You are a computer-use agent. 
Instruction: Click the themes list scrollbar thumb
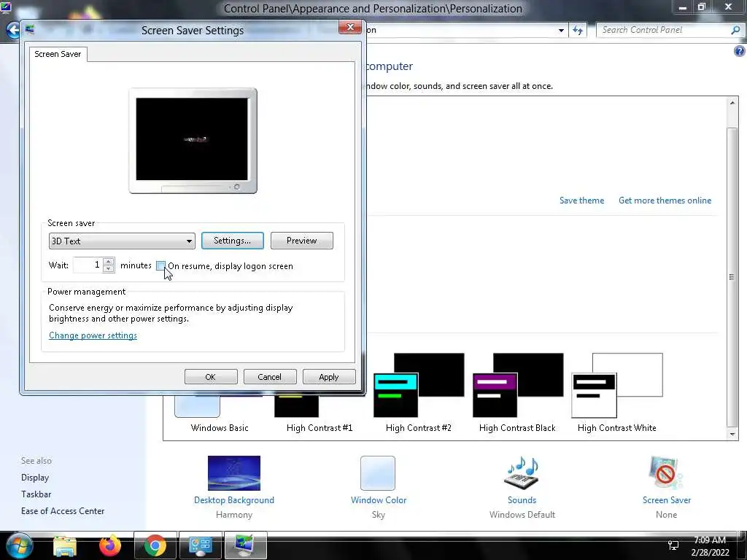pos(732,277)
